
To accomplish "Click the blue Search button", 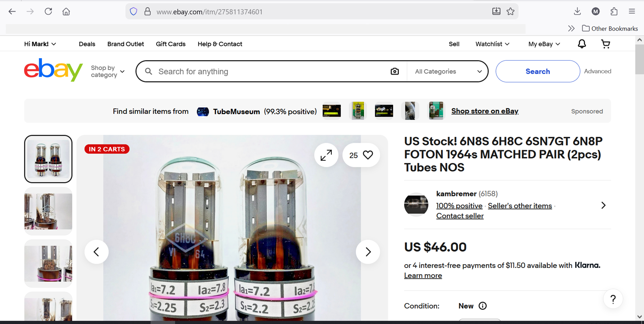I will point(538,71).
